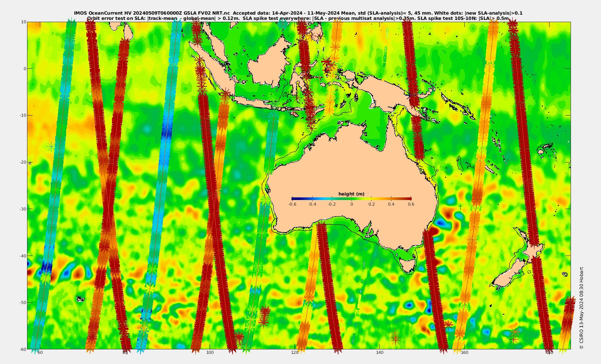The width and height of the screenshot is (601, 364).
Task: Click the 'height (m)' colorbar label
Action: click(x=351, y=194)
